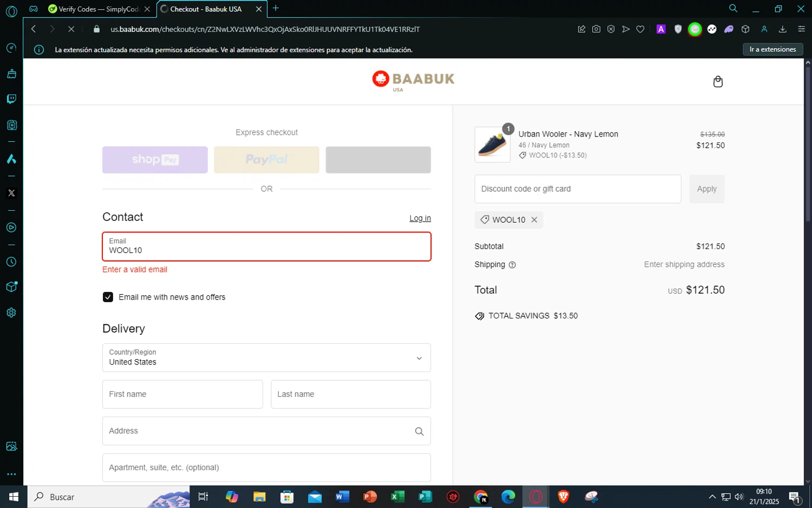Open sidebar settings gear
812x508 pixels.
11,312
